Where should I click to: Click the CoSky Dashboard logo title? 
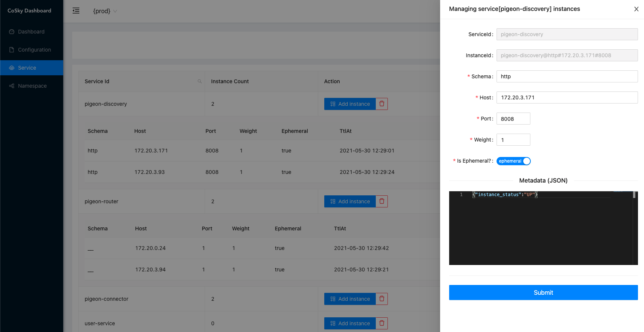29,11
